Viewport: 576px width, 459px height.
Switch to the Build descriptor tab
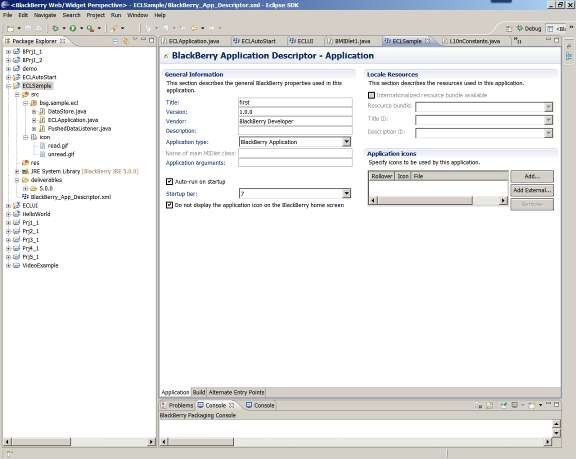(x=199, y=392)
